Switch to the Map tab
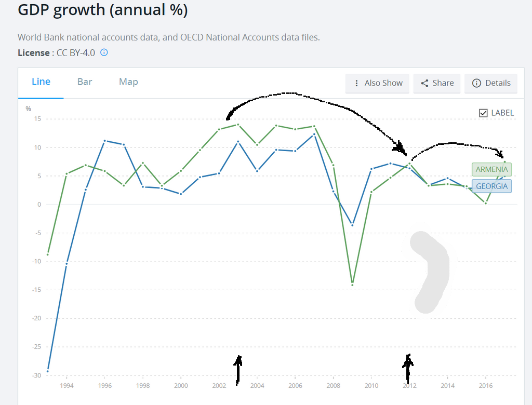Screen dimensions: 532x405 (x=128, y=82)
